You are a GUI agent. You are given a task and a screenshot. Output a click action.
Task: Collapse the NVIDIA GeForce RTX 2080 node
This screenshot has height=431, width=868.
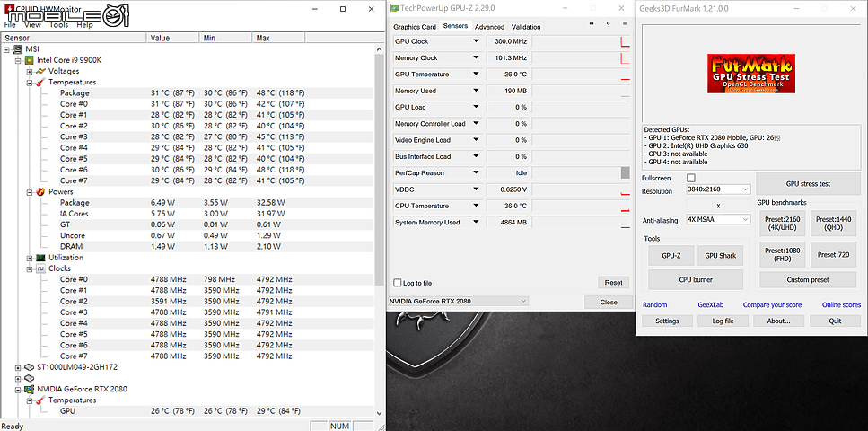[18, 389]
